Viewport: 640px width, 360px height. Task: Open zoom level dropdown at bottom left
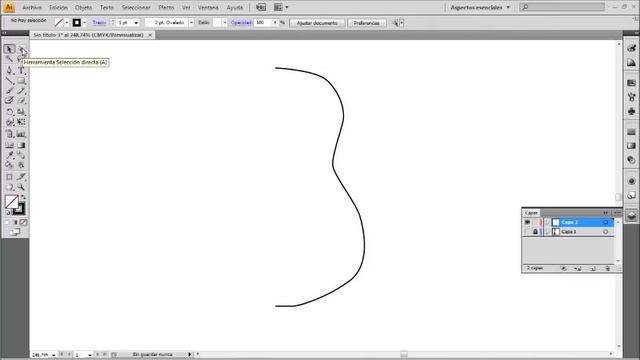[53, 355]
